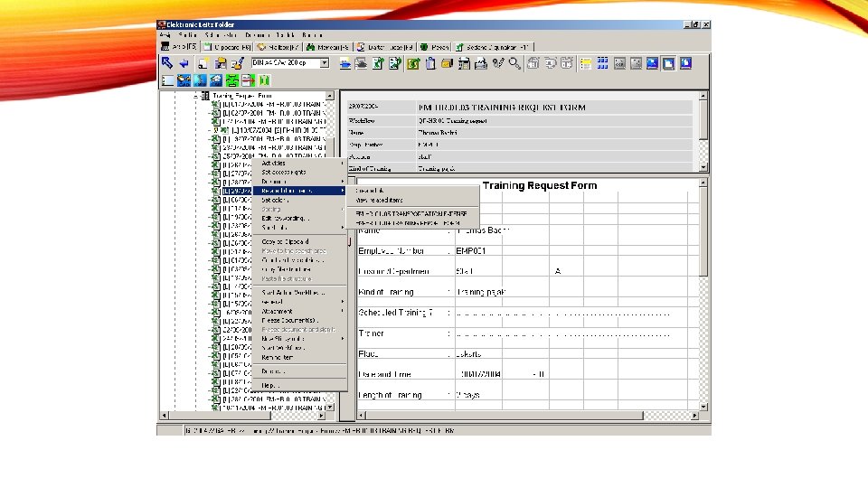Screen dimensions: 868x488
Task: Click the blue diagonal arrow toolbar icon
Action: pyautogui.click(x=167, y=63)
